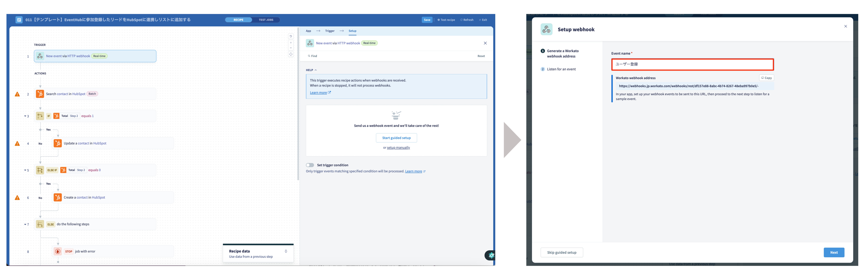
Task: Select the Setup breadcrumb step
Action: click(x=352, y=31)
